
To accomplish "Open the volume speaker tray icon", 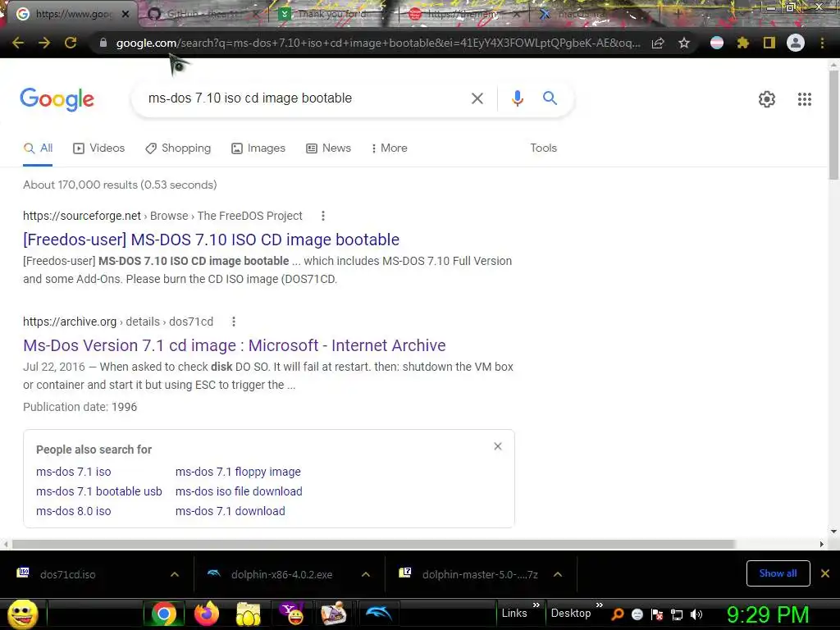I will click(x=696, y=614).
